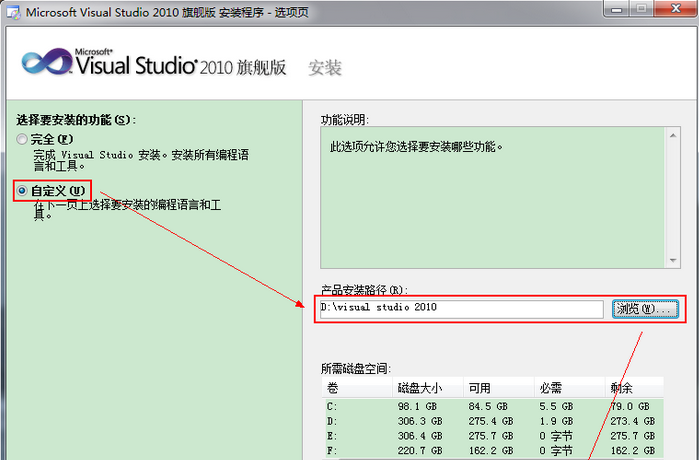
Task: Click the installer icon in the title bar
Action: 13,12
